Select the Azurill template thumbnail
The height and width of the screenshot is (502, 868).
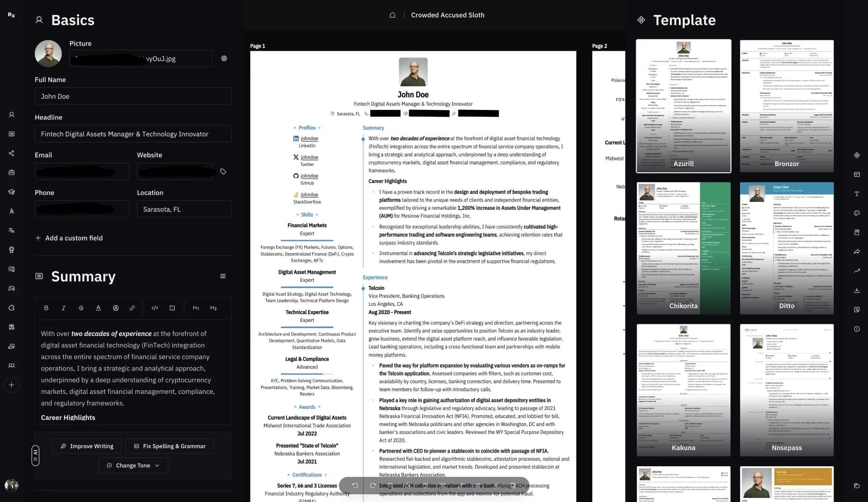tap(684, 106)
